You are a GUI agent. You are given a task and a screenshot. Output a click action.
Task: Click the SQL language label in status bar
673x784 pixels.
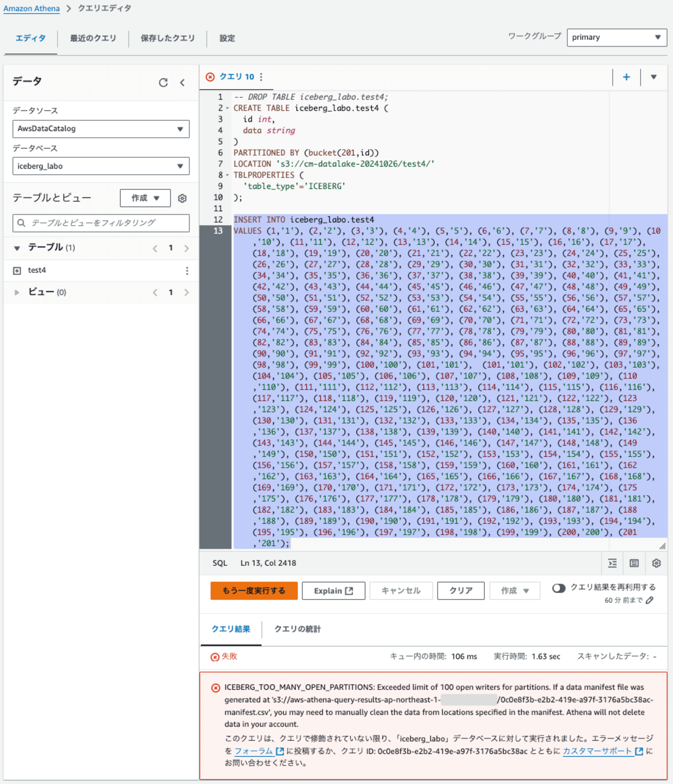[x=220, y=563]
